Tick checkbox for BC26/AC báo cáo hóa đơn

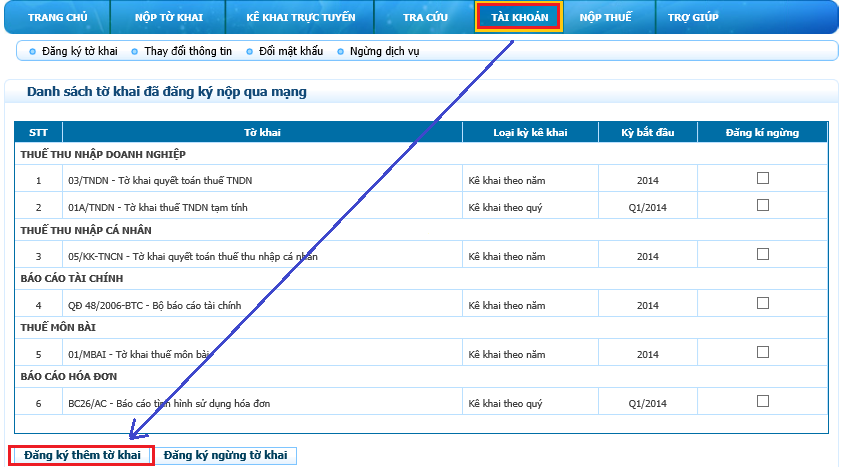[x=763, y=401]
